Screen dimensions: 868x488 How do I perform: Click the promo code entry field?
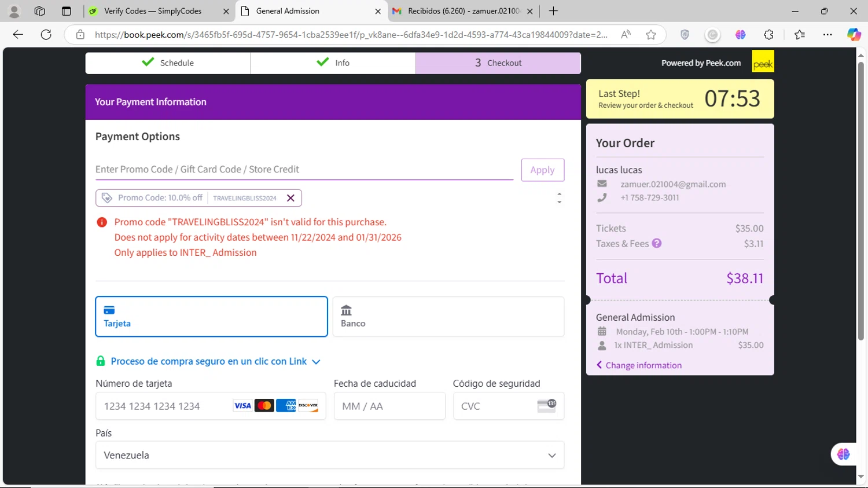click(x=304, y=169)
